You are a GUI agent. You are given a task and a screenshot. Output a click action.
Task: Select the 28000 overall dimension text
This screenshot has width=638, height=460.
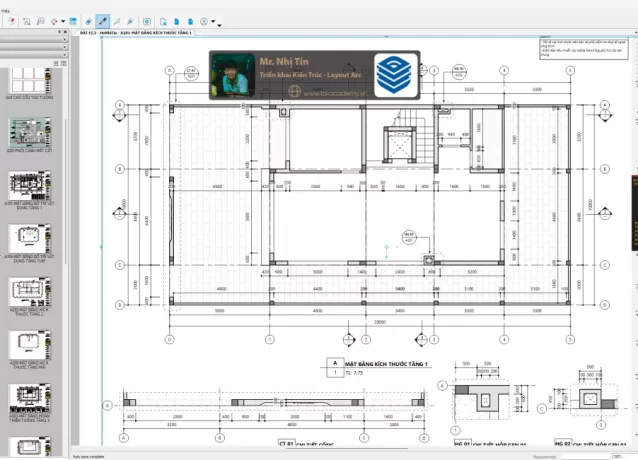tap(379, 322)
